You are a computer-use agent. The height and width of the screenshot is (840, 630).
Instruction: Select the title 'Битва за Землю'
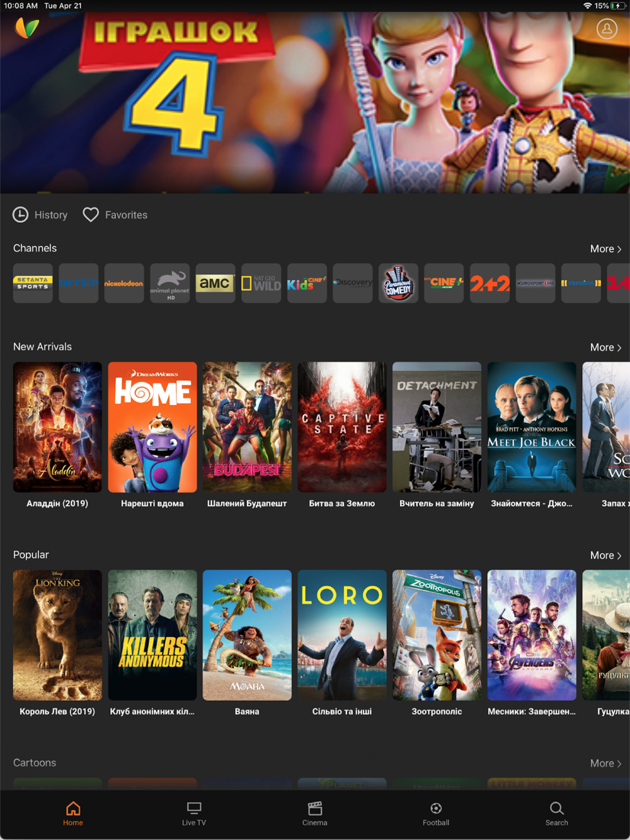(342, 503)
